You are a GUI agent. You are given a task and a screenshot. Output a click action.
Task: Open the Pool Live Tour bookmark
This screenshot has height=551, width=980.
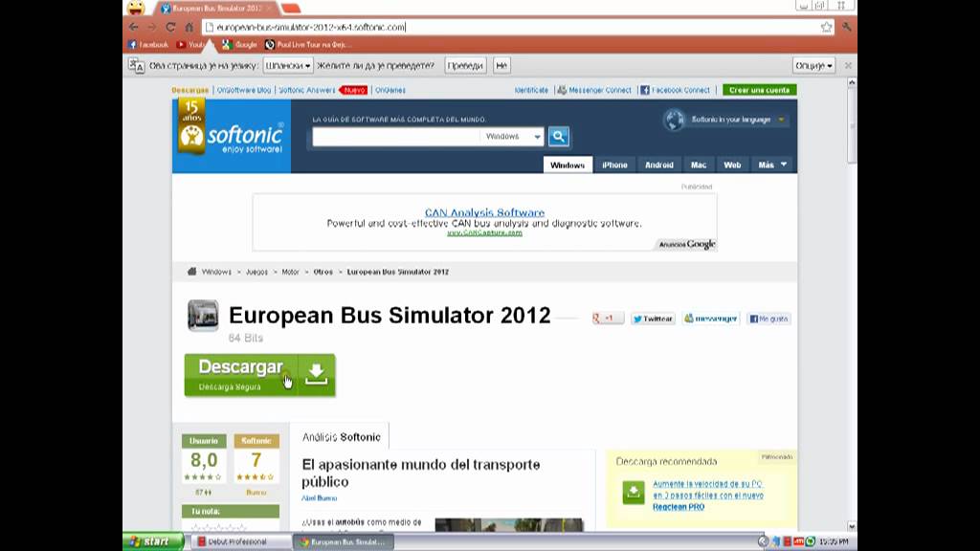pyautogui.click(x=308, y=44)
